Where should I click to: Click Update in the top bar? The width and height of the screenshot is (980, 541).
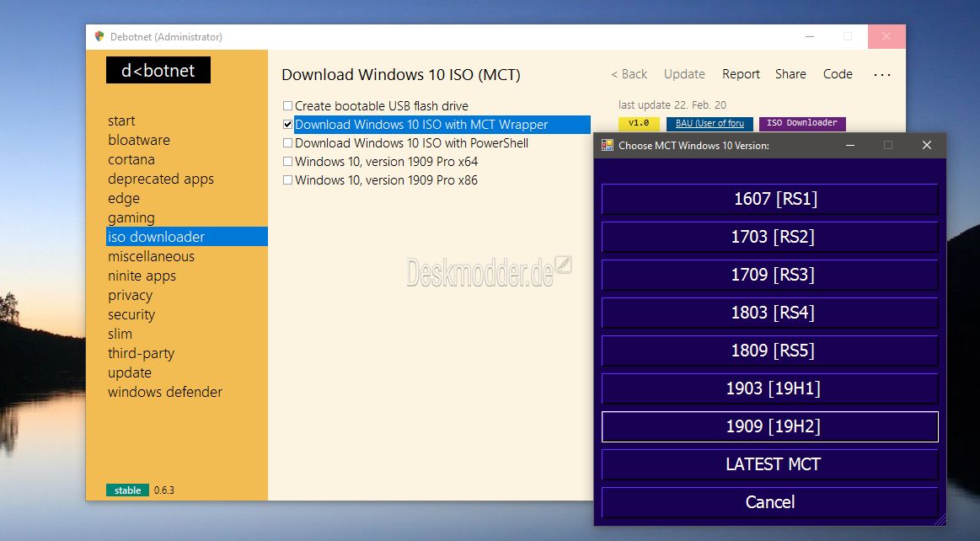(684, 73)
